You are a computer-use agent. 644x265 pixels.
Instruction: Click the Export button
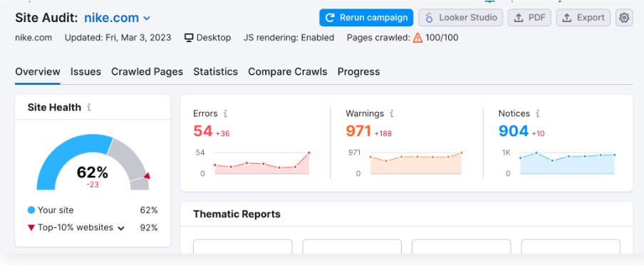(583, 18)
